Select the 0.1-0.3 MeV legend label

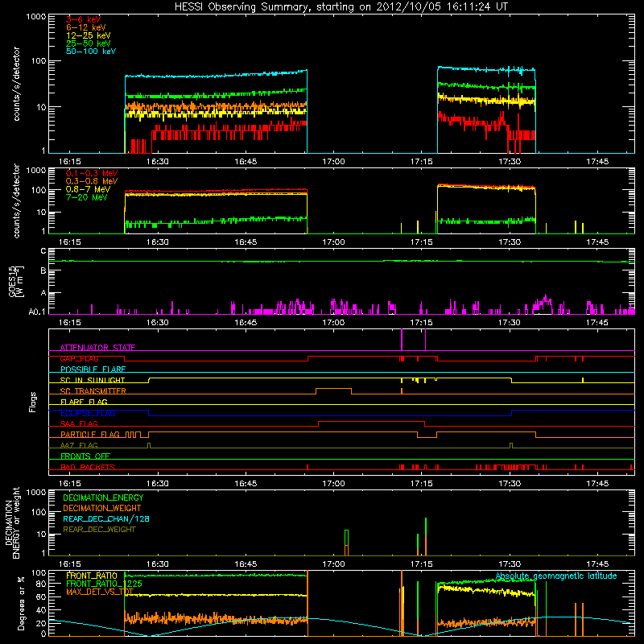(x=92, y=173)
